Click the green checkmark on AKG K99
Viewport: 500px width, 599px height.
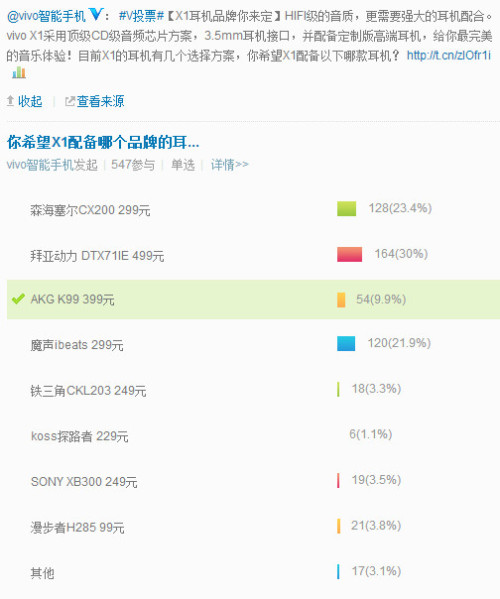pos(18,299)
